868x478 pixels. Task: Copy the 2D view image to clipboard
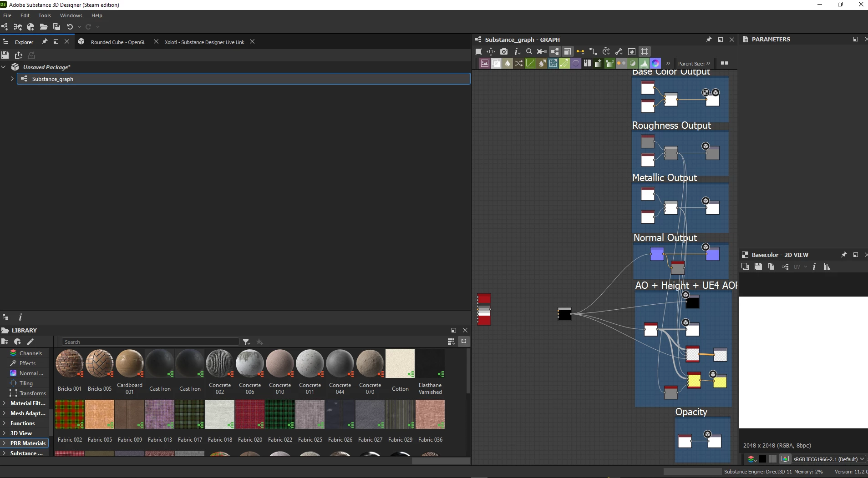coord(771,267)
